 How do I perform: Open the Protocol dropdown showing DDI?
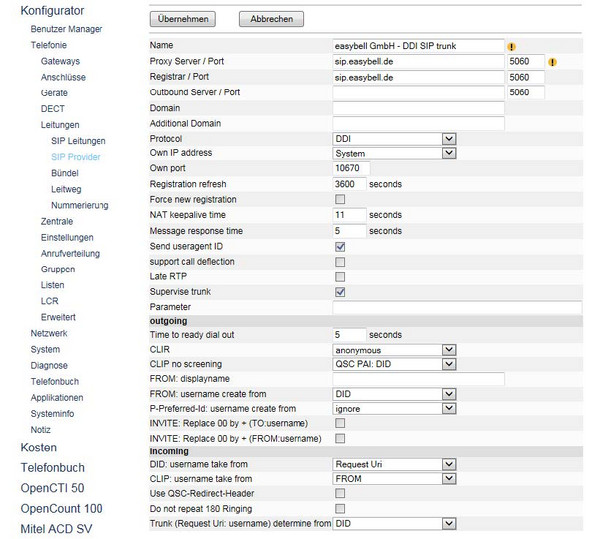point(394,139)
